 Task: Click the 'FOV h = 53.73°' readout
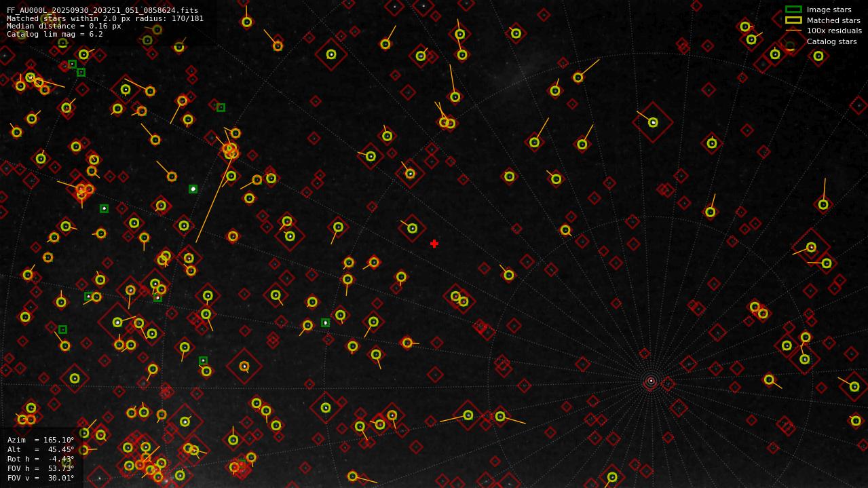coord(41,468)
